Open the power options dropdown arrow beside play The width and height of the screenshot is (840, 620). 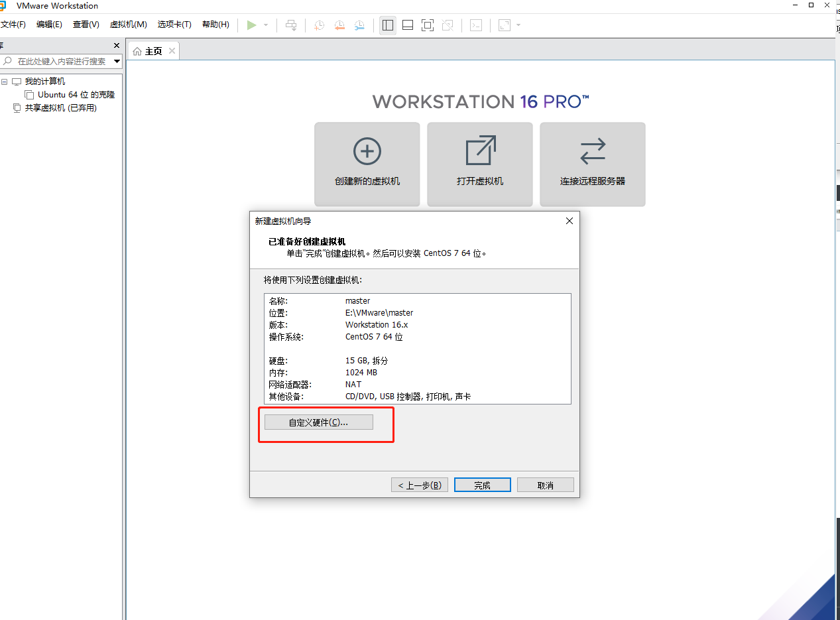coord(266,25)
